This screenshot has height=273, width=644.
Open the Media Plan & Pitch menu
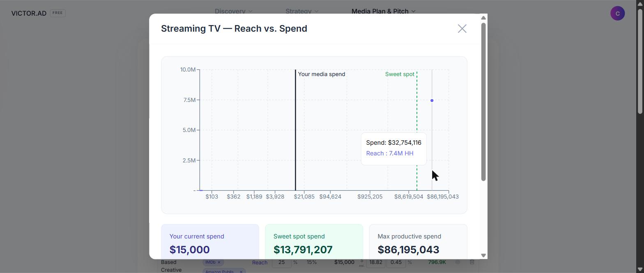[x=384, y=11]
